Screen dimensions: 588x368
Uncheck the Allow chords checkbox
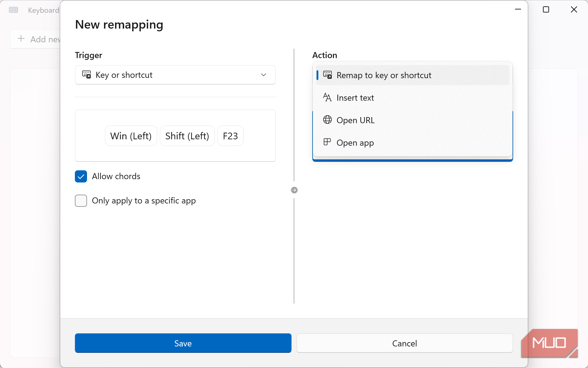click(x=81, y=176)
